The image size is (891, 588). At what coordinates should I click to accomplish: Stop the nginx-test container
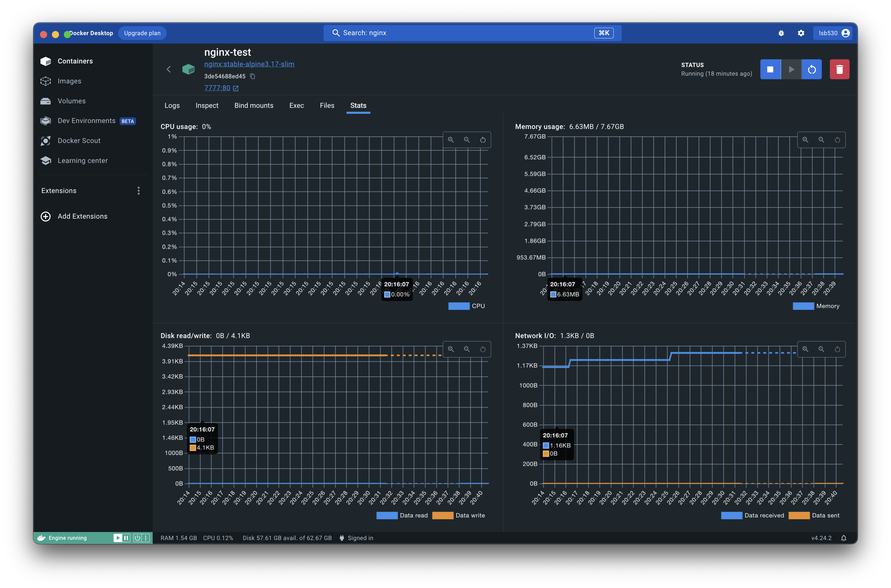[770, 69]
